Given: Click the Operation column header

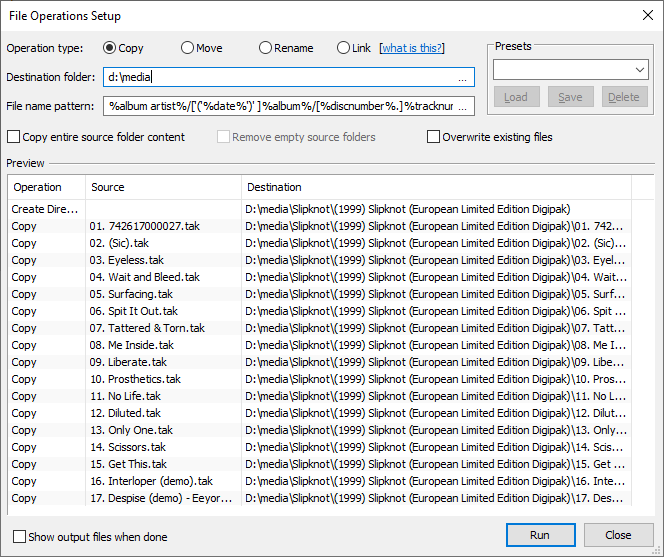Looking at the screenshot, I should point(38,187).
